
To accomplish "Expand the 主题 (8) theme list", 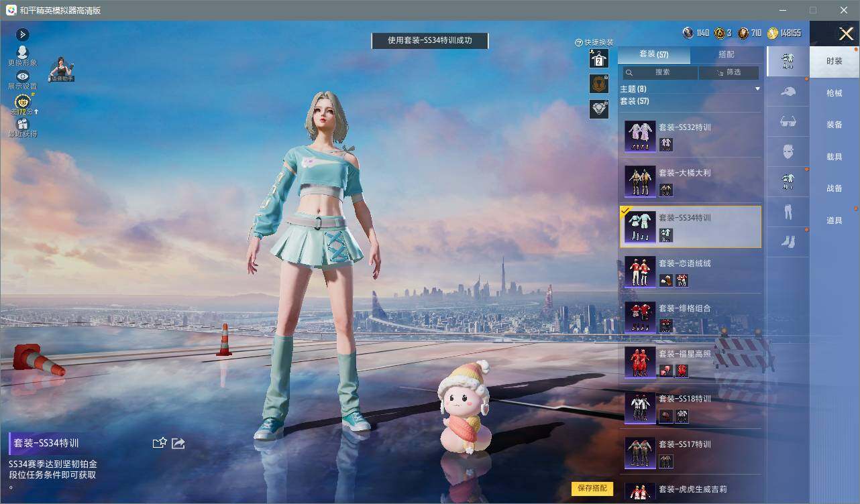I will [691, 88].
